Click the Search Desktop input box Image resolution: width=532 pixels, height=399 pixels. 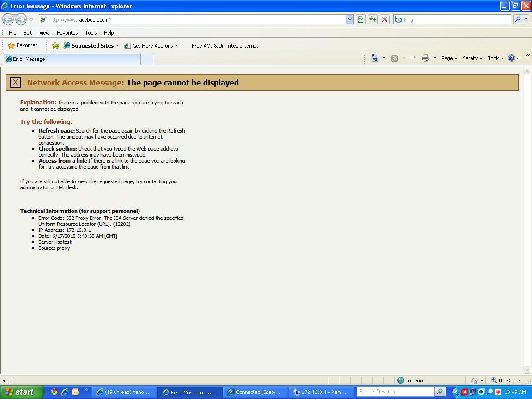396,392
